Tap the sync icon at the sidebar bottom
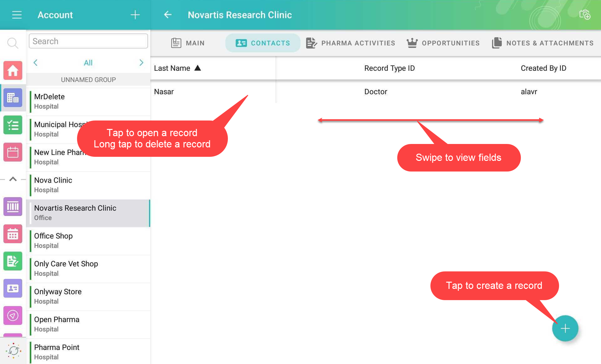 [x=13, y=351]
